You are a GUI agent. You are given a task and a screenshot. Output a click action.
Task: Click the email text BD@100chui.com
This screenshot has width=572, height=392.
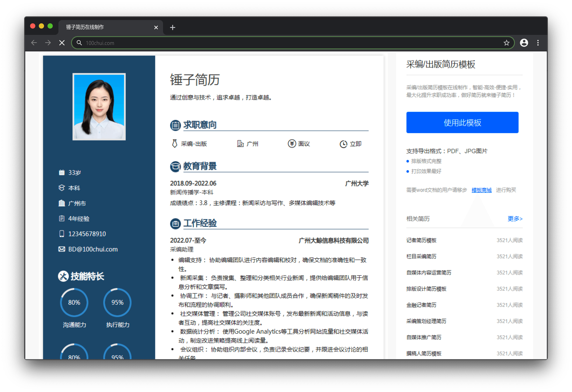(x=93, y=249)
